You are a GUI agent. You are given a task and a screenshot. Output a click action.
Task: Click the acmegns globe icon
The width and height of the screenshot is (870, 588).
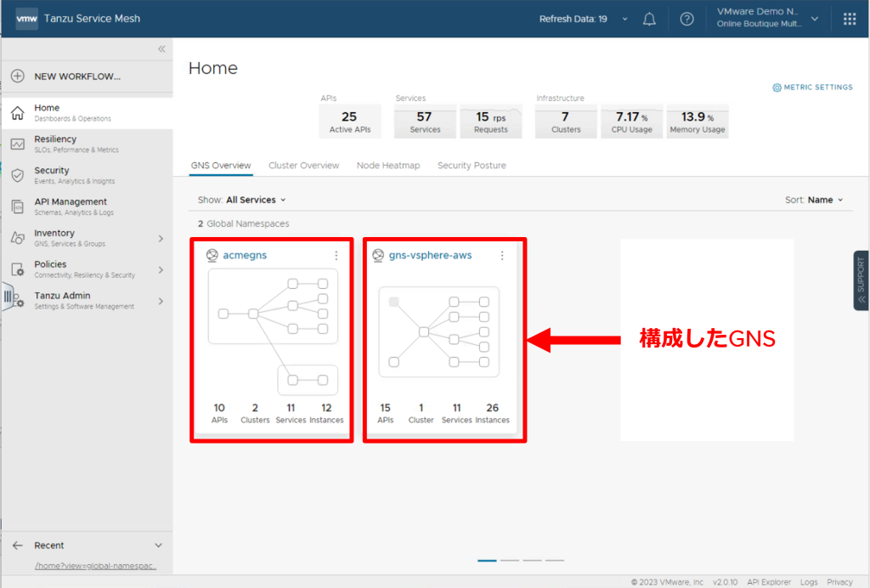pos(212,255)
